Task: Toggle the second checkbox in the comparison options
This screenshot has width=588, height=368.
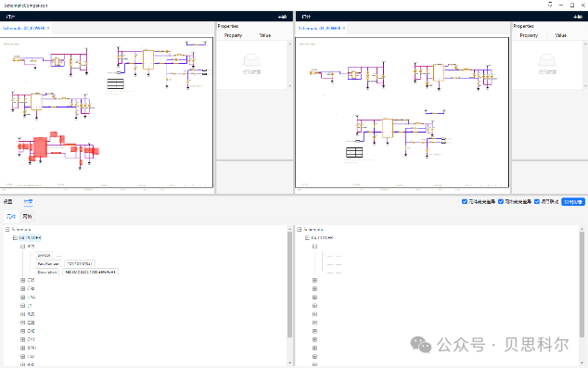Action: click(x=501, y=202)
